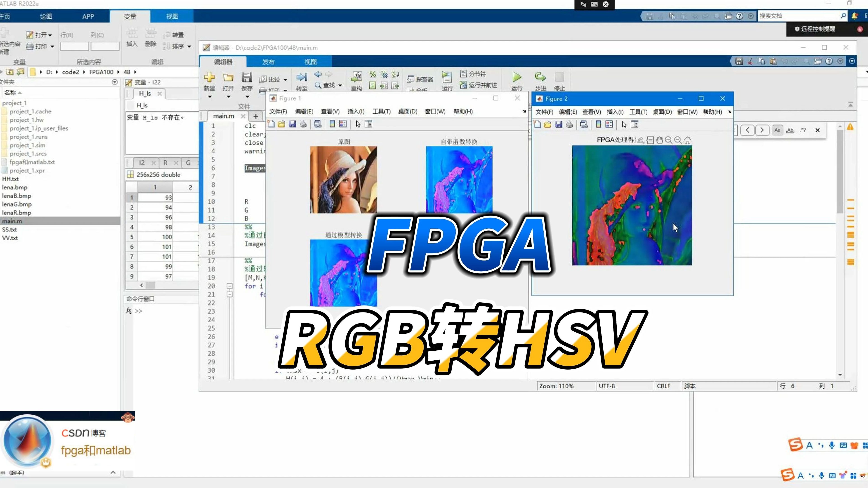Image resolution: width=868 pixels, height=488 pixels.
Task: Click the pan hand tool in Figure 2
Action: [x=659, y=140]
